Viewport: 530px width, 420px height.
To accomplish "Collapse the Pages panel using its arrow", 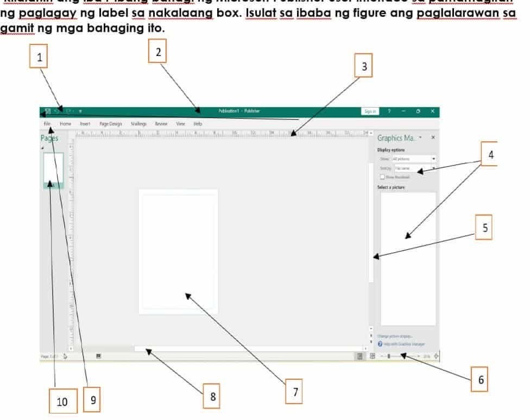I will [43, 148].
